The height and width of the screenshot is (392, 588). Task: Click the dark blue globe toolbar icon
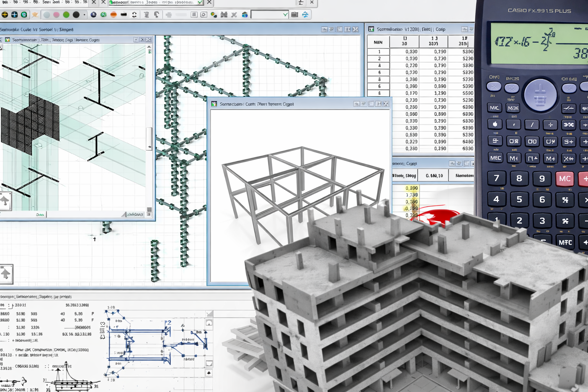93,15
